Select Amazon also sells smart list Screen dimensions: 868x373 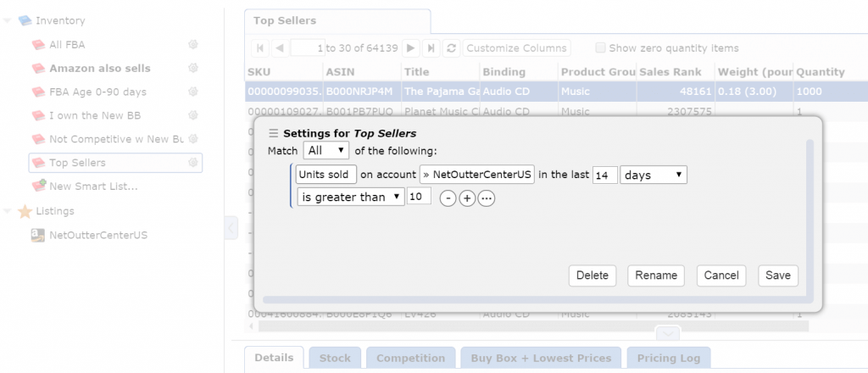99,68
